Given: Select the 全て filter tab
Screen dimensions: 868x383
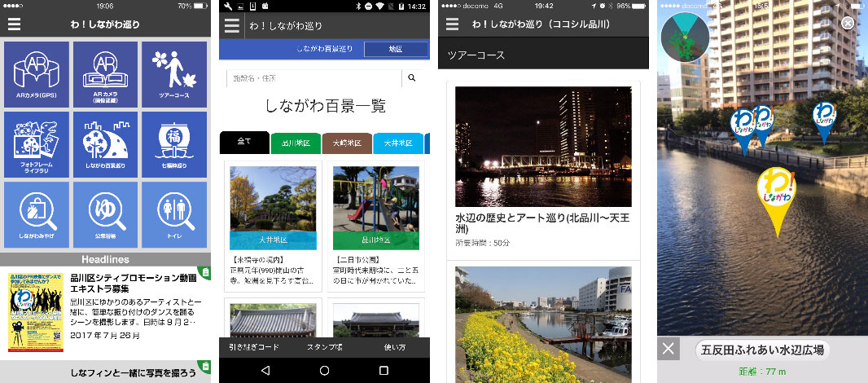Looking at the screenshot, I should point(244,143).
